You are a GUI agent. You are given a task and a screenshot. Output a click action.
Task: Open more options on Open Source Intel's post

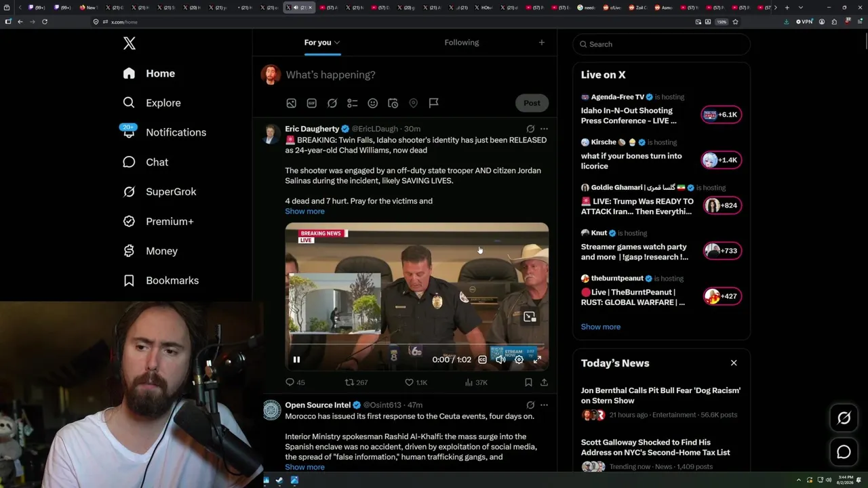[x=544, y=405]
